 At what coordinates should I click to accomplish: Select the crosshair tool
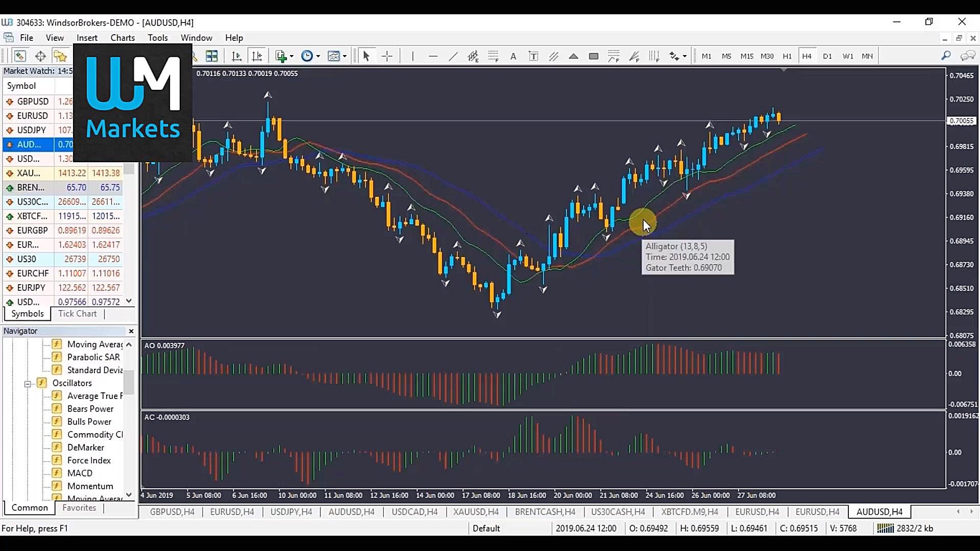pos(387,56)
